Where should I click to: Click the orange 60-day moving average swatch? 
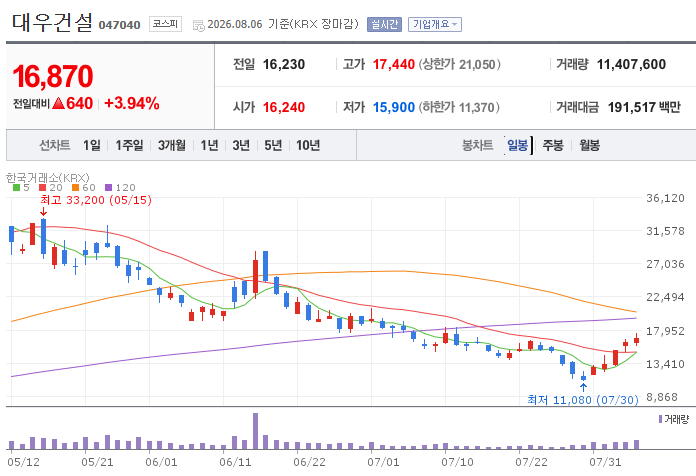coord(75,188)
